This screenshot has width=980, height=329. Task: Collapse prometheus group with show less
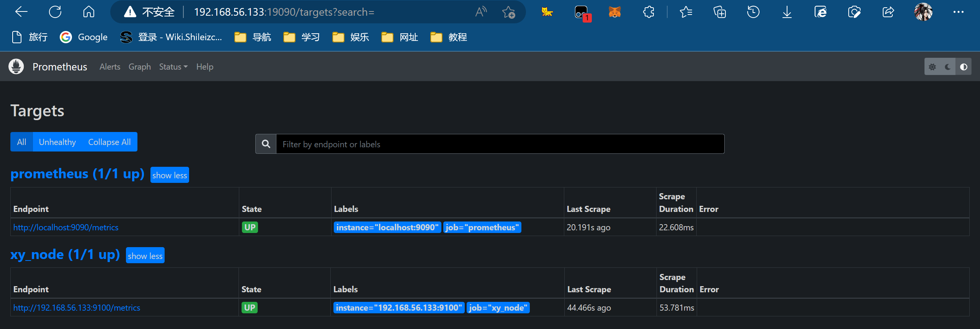click(x=170, y=175)
